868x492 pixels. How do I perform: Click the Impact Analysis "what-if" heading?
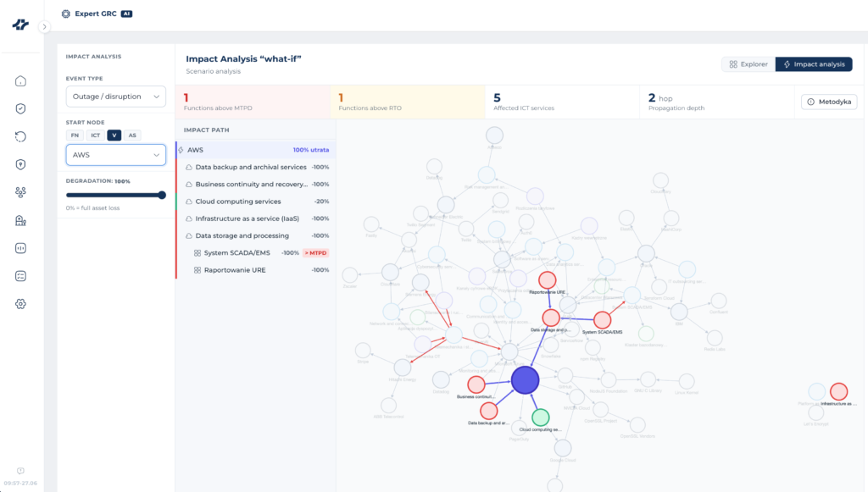coord(243,58)
